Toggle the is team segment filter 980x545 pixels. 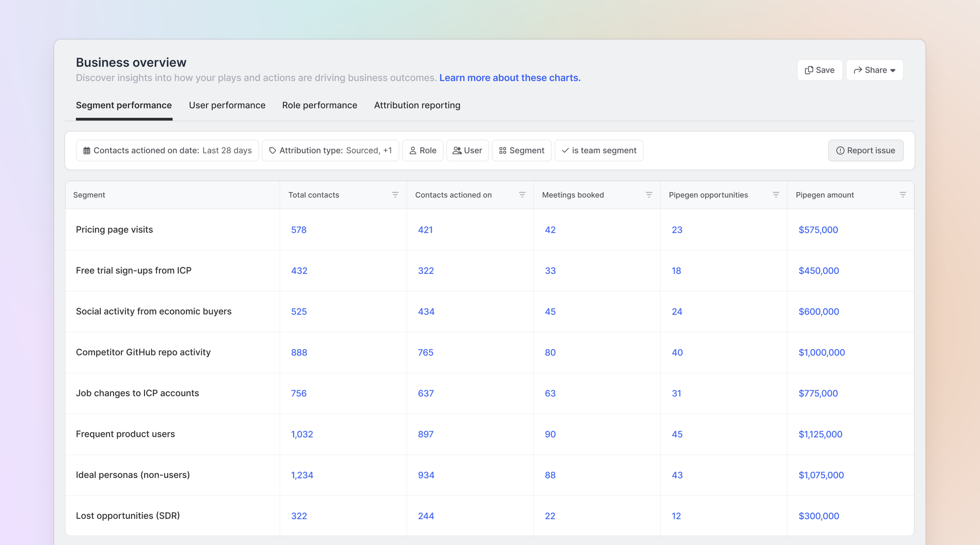(599, 151)
